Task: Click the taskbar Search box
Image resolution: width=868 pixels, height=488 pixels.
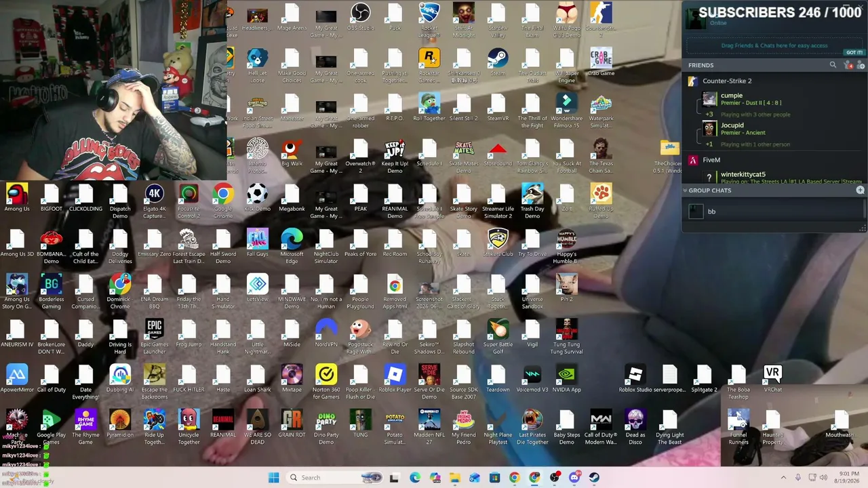Action: click(x=334, y=478)
